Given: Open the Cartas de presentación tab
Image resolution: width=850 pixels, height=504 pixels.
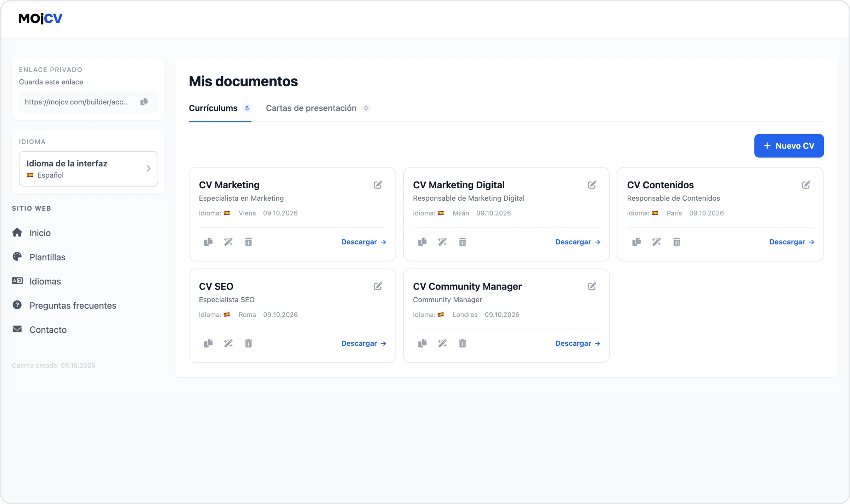Looking at the screenshot, I should click(318, 108).
